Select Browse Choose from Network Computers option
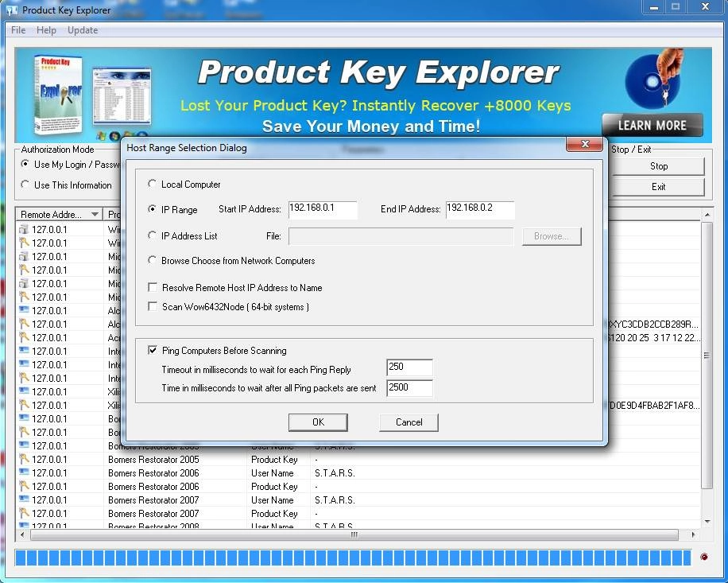The width and height of the screenshot is (728, 583). [152, 260]
